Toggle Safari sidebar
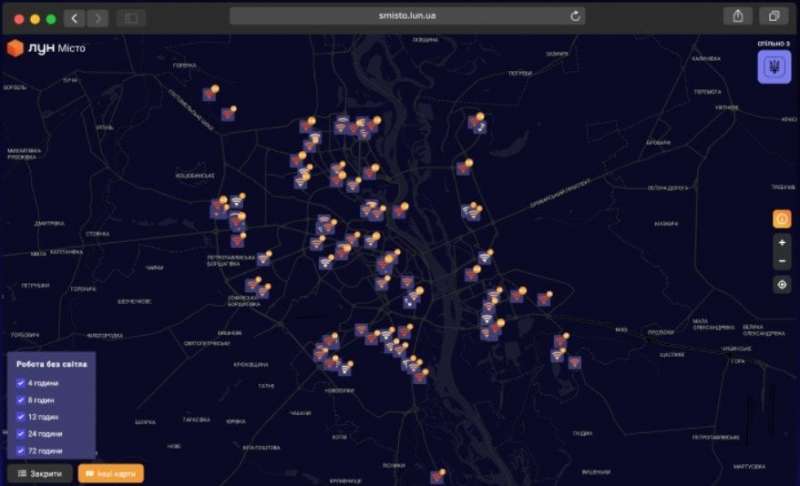Image resolution: width=800 pixels, height=486 pixels. tap(131, 19)
